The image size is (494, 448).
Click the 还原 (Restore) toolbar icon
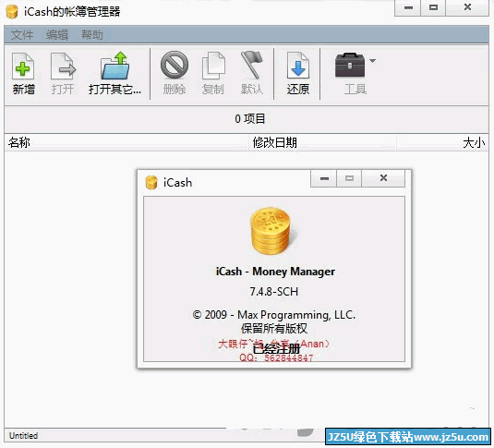298,66
